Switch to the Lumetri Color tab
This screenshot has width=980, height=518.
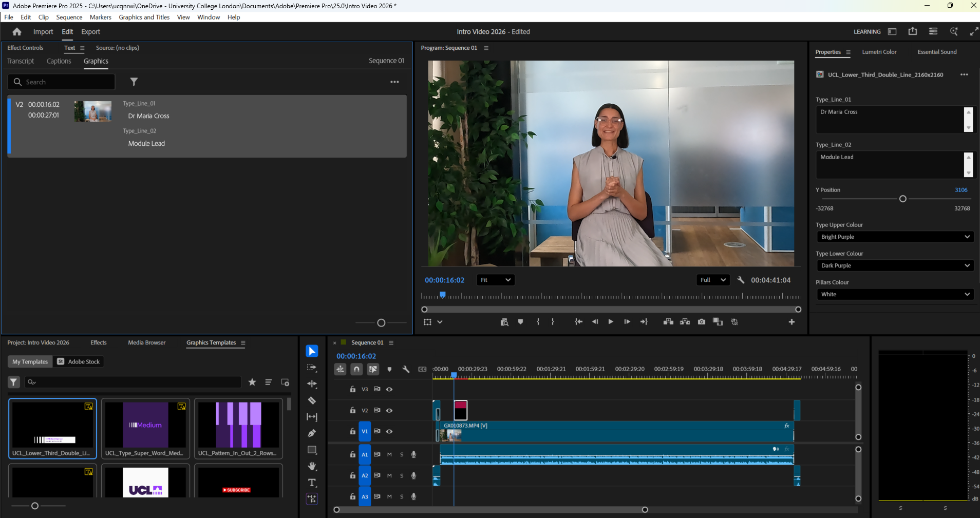pos(879,52)
